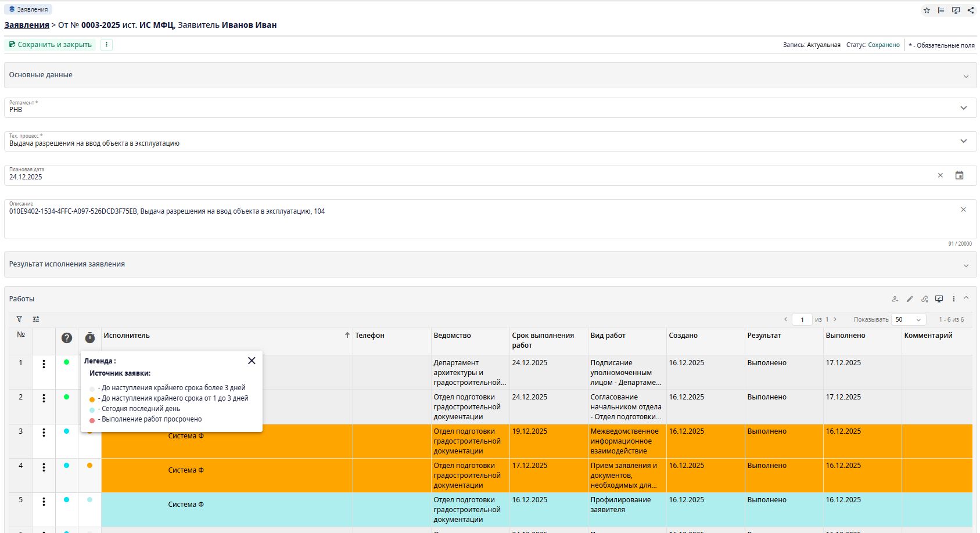Open column settings sliders icon
This screenshot has width=980, height=533.
click(x=36, y=319)
